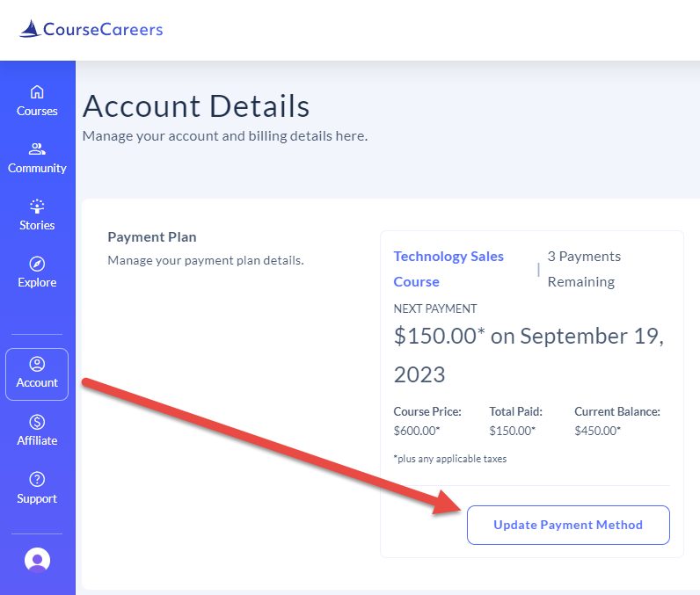Click the Support question mark icon
Screen dimensions: 700x595
coord(37,488)
